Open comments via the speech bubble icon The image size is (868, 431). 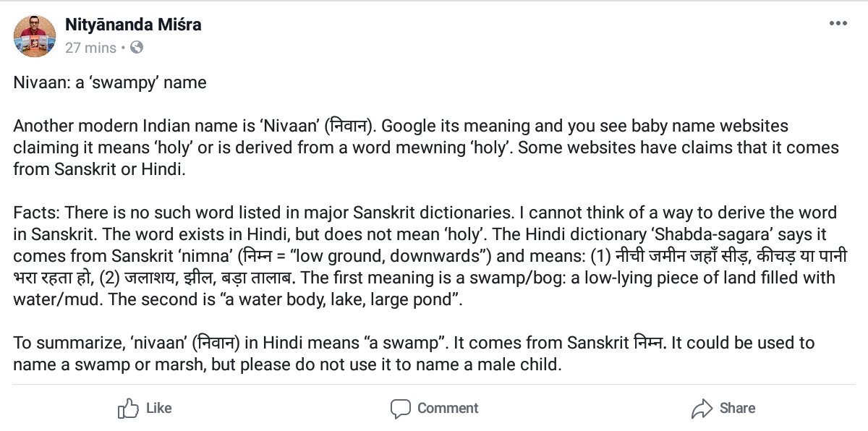[x=401, y=408]
